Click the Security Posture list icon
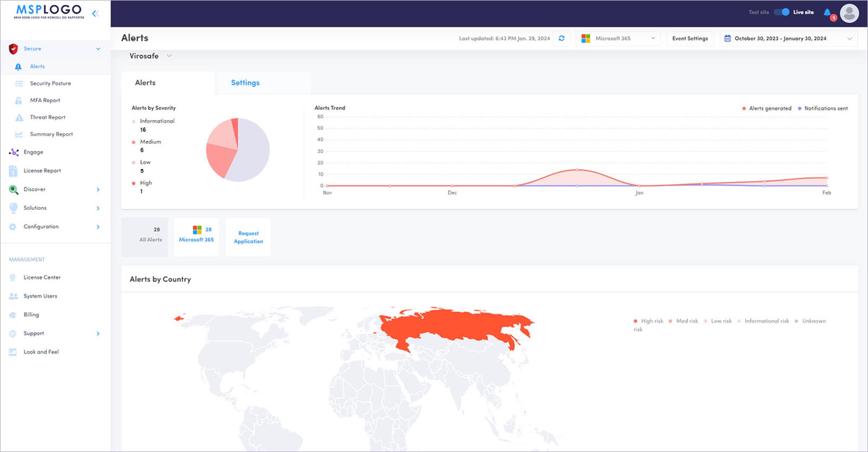 [19, 83]
